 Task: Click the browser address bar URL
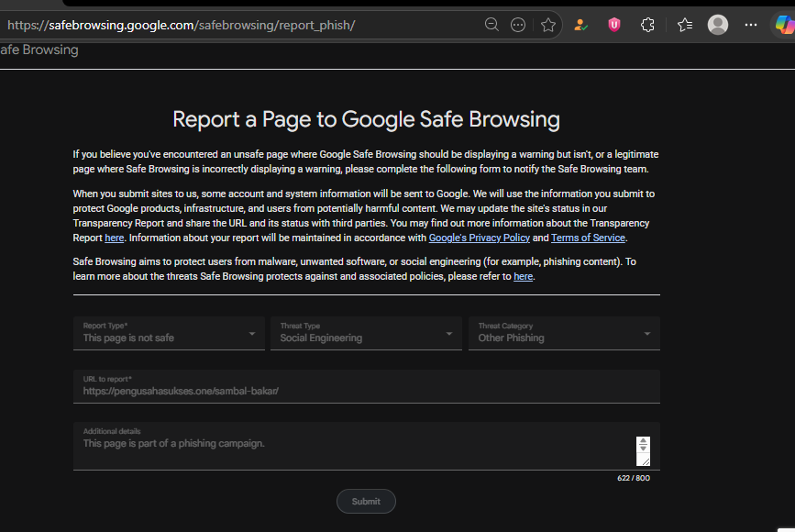(x=181, y=25)
